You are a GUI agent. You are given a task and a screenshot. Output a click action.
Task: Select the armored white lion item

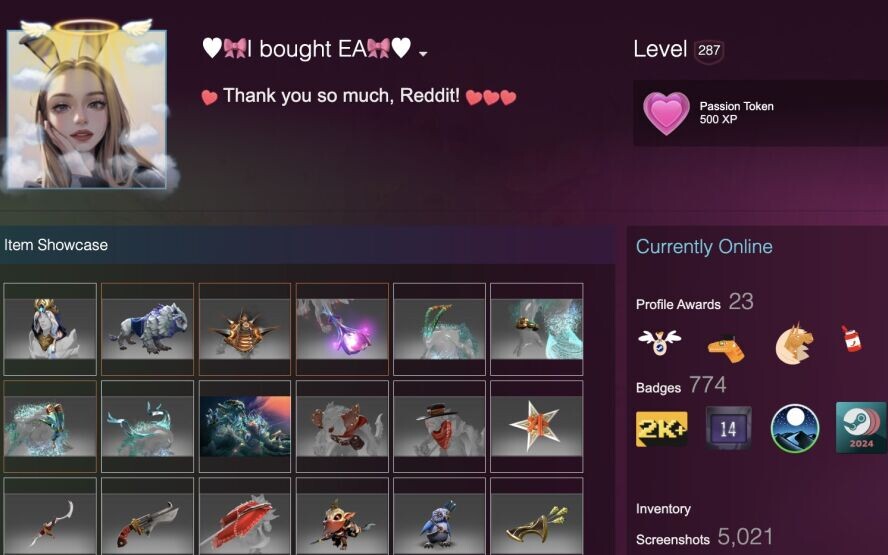pyautogui.click(x=147, y=329)
